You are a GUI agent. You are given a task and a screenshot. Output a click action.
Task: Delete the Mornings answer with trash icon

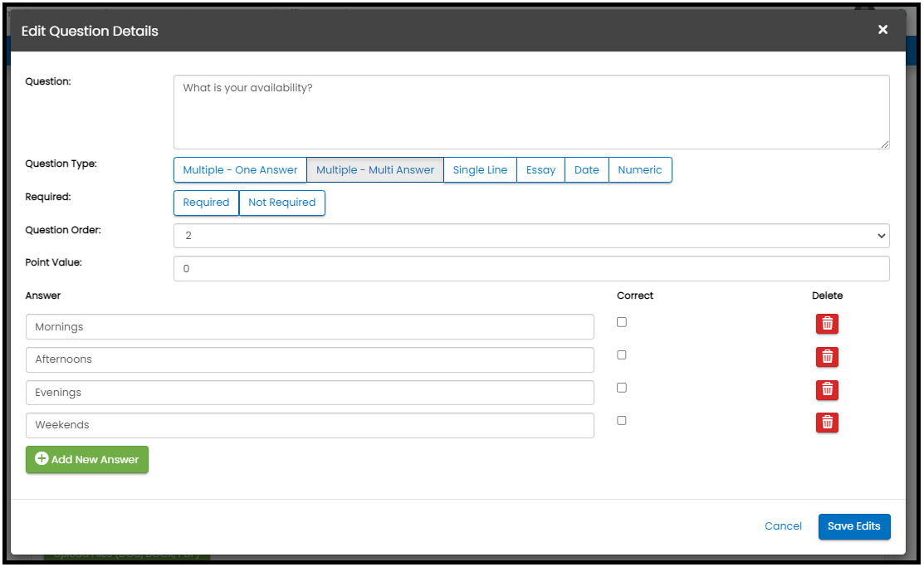(827, 324)
